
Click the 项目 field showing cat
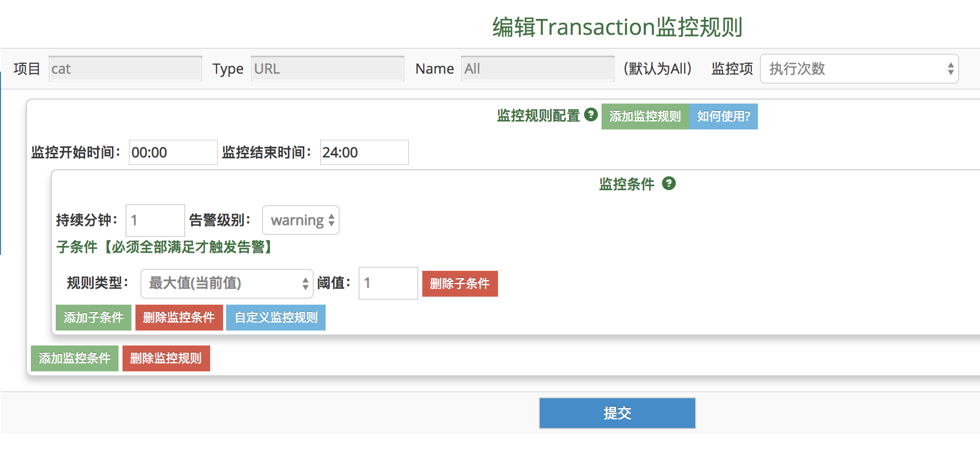(124, 68)
